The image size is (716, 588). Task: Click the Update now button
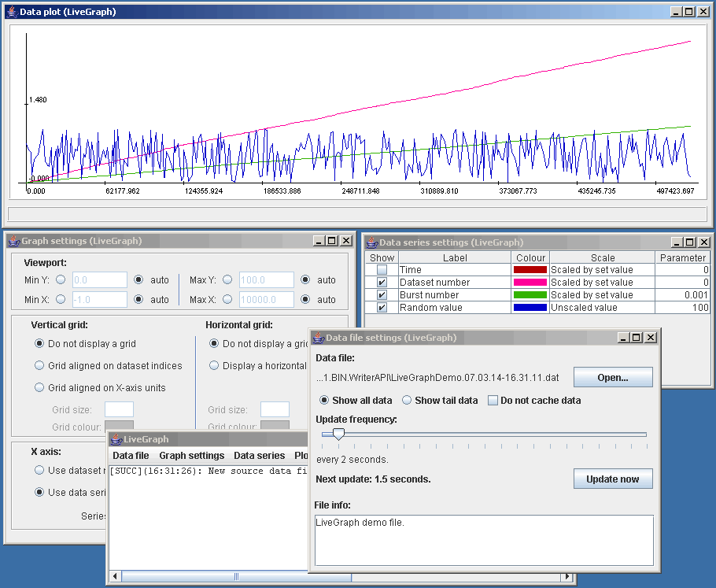click(613, 479)
